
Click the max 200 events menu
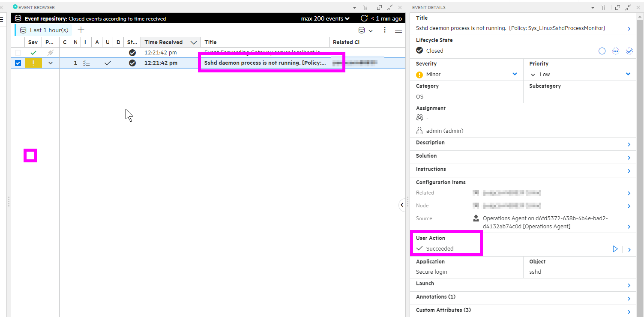pyautogui.click(x=325, y=18)
